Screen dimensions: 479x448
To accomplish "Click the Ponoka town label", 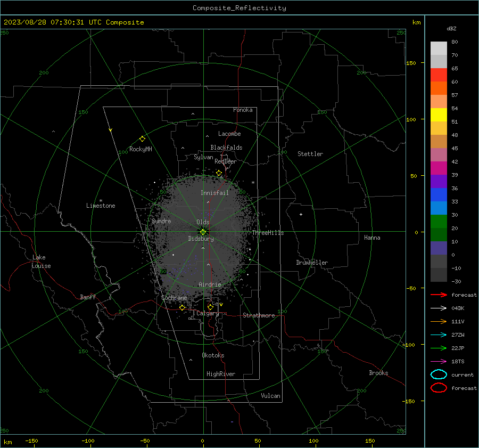I will point(243,110).
